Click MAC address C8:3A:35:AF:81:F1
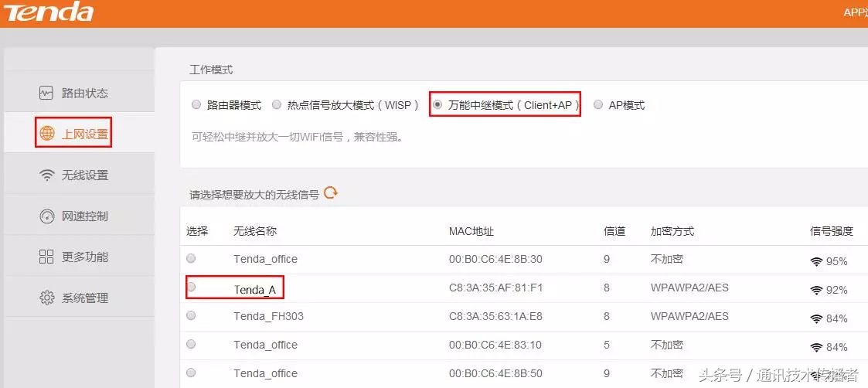This screenshot has width=868, height=388. [495, 288]
